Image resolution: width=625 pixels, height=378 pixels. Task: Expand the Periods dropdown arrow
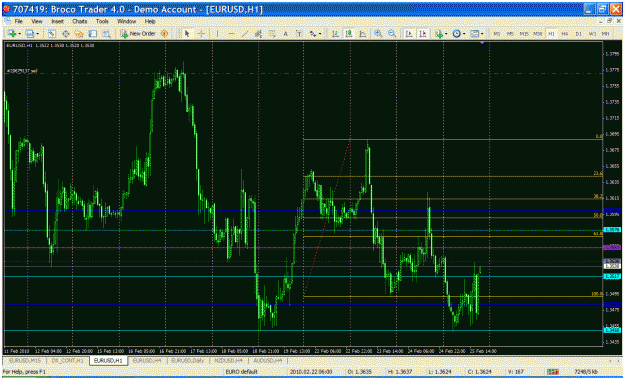(x=464, y=34)
